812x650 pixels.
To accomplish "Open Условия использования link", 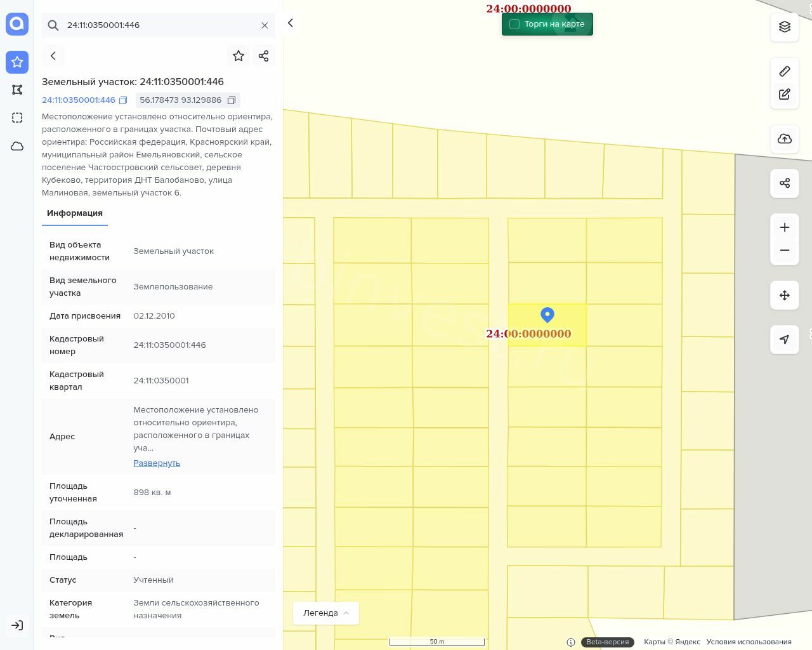I will pyautogui.click(x=749, y=642).
